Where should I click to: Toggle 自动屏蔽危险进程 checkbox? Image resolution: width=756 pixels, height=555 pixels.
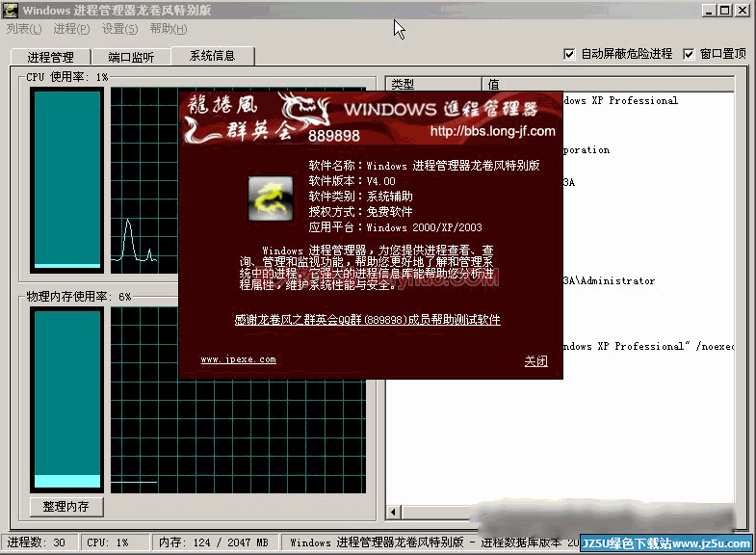pyautogui.click(x=569, y=54)
